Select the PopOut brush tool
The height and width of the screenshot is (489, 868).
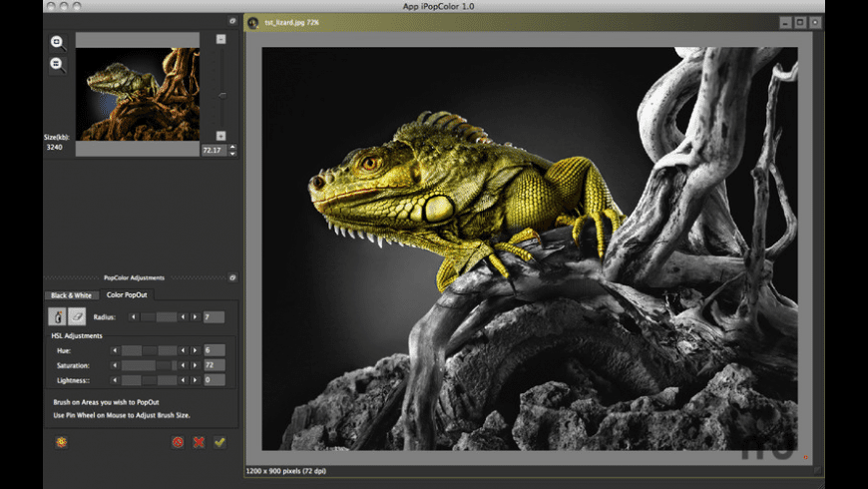pos(57,316)
